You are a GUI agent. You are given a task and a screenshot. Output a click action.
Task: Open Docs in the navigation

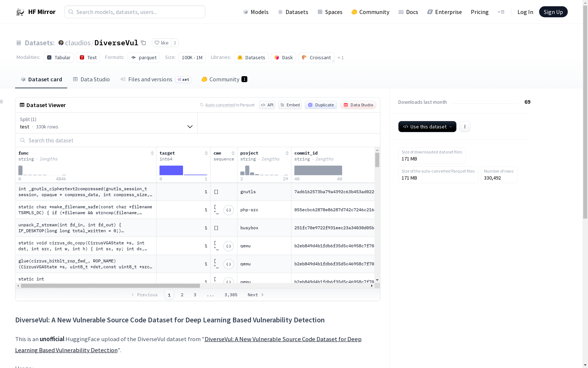click(408, 12)
